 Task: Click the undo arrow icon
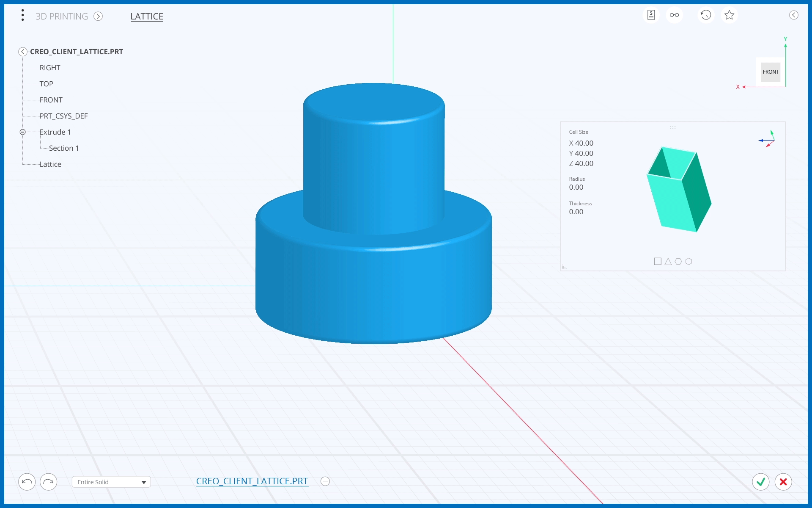(26, 482)
